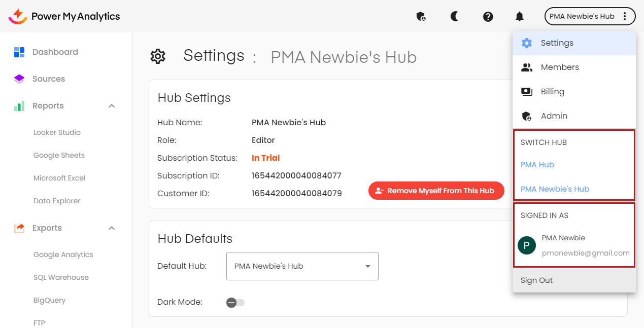Collapse the Exports sidebar section

[112, 228]
